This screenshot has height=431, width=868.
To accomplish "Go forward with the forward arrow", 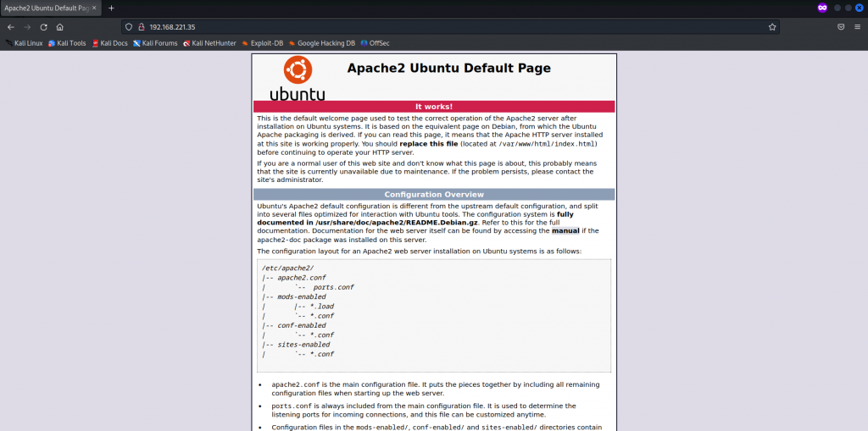I will pos(27,27).
